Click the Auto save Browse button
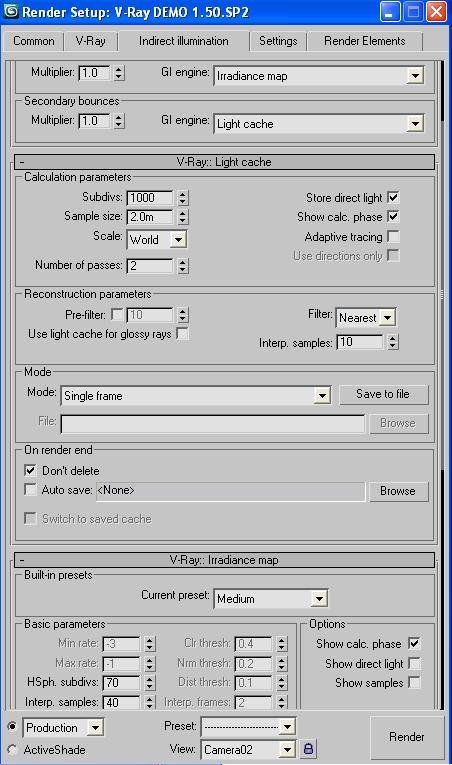Image resolution: width=452 pixels, height=765 pixels. pos(398,491)
